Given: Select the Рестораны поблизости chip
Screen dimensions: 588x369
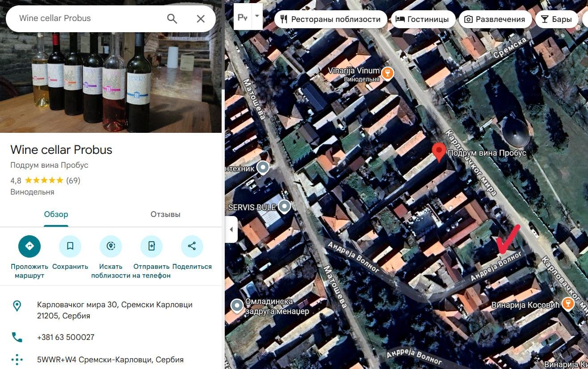Looking at the screenshot, I should [331, 19].
